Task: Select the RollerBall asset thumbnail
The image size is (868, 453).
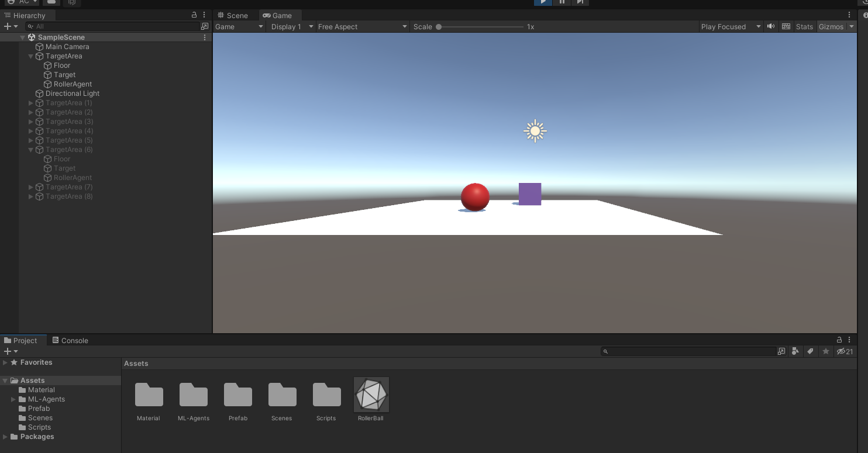Action: [x=371, y=394]
